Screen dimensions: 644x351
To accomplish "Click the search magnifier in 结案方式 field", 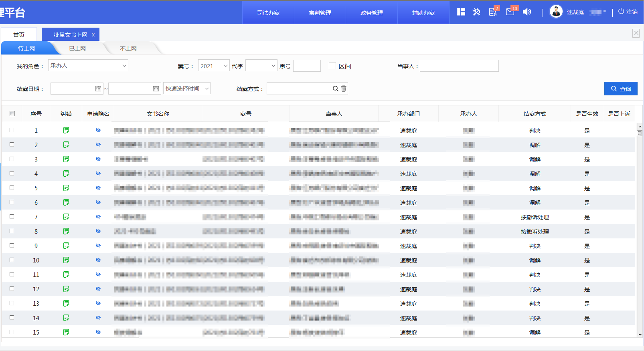I will (x=335, y=89).
